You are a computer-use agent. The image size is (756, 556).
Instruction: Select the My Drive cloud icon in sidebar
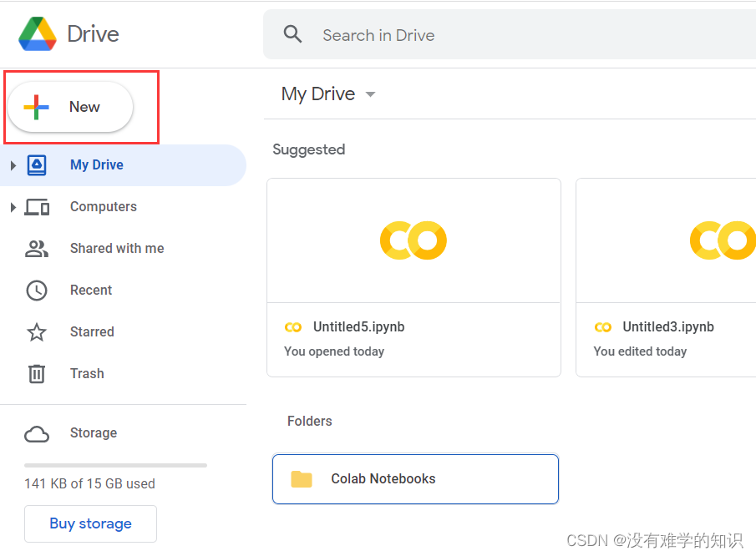click(x=37, y=164)
